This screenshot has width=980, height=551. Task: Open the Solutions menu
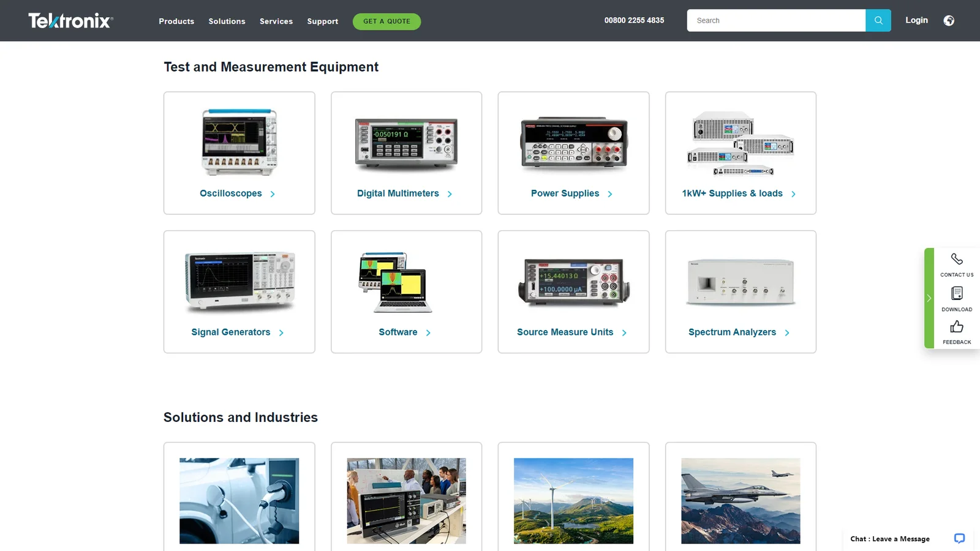[x=227, y=21]
